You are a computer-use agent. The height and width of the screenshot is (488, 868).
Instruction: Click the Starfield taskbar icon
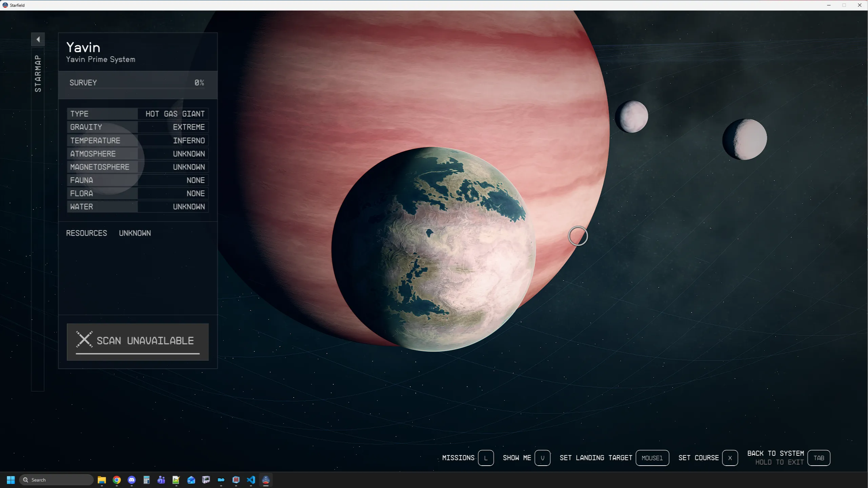266,480
